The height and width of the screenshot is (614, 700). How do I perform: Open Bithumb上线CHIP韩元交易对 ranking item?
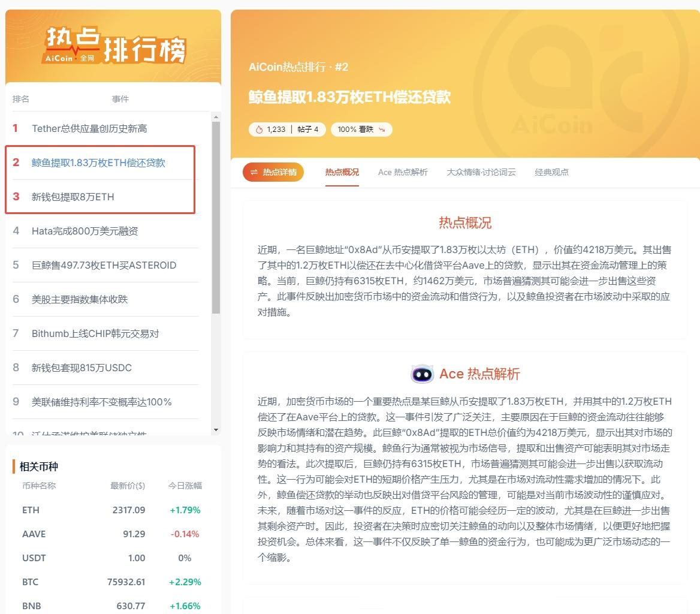pos(106,333)
